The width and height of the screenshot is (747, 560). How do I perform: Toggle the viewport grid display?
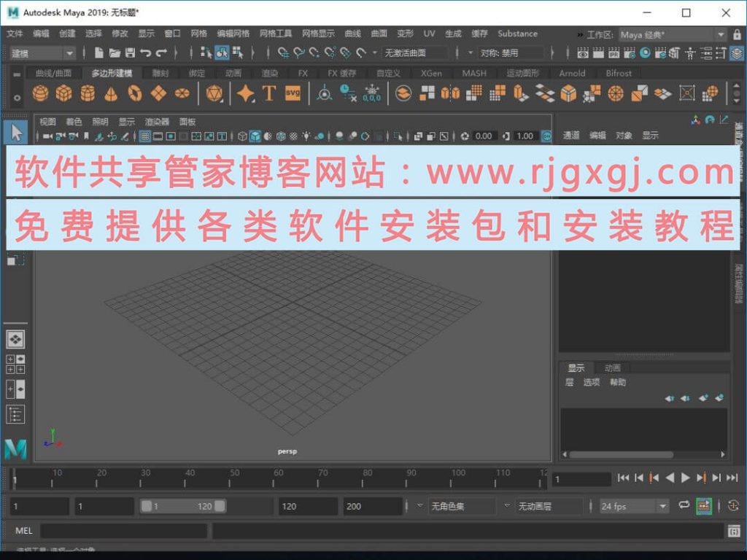[x=145, y=136]
